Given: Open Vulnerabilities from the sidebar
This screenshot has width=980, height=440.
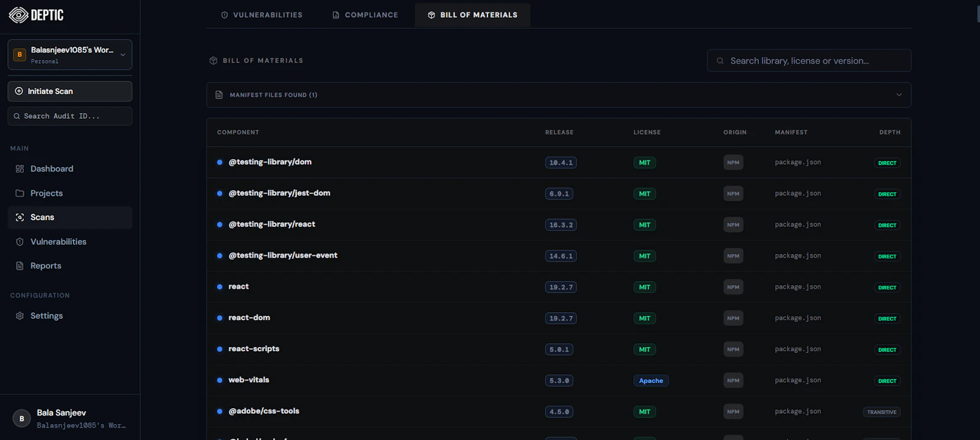Looking at the screenshot, I should pos(70,242).
